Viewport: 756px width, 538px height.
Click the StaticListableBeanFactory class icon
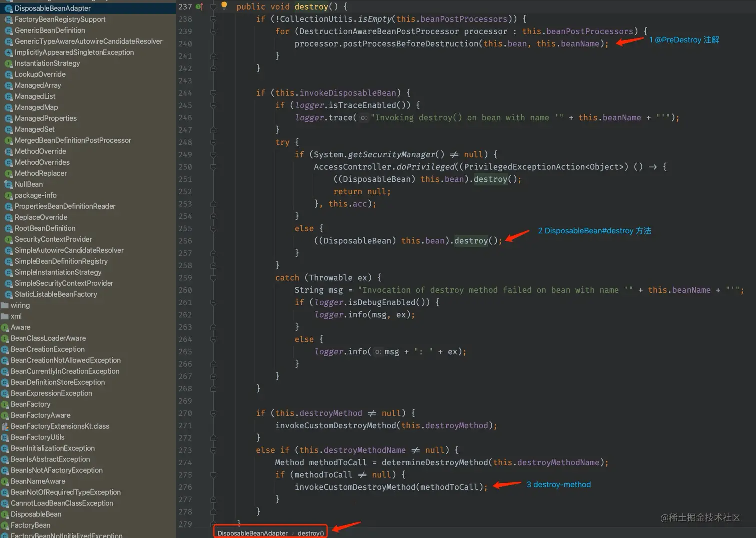[x=8, y=294]
